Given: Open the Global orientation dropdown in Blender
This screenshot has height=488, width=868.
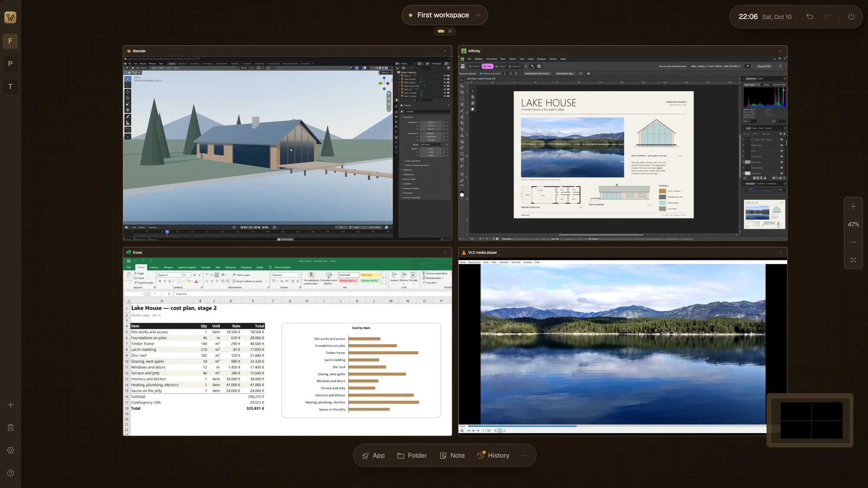Looking at the screenshot, I should point(243,68).
